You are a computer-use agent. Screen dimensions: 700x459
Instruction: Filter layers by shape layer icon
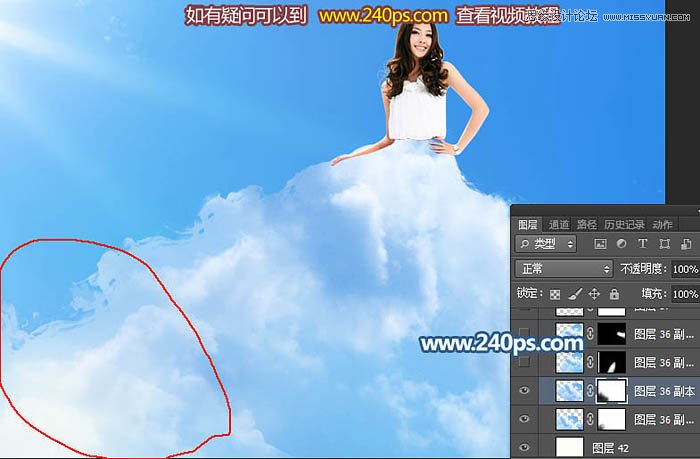(663, 244)
